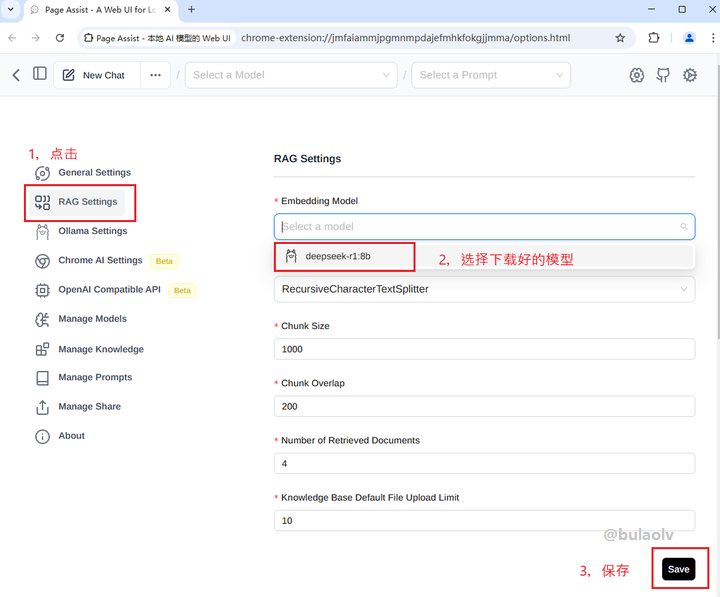Click the back chevron icon in header
Viewport: 720px width, 597px height.
pyautogui.click(x=16, y=75)
